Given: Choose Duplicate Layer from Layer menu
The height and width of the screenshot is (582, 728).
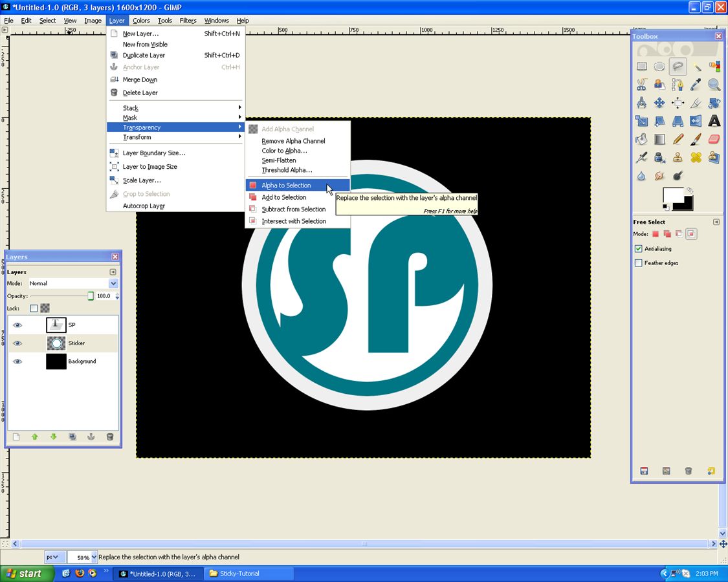Looking at the screenshot, I should (x=175, y=55).
